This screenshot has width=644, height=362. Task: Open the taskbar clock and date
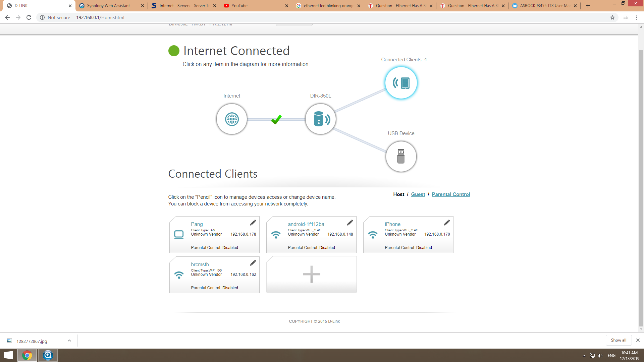[x=629, y=356]
